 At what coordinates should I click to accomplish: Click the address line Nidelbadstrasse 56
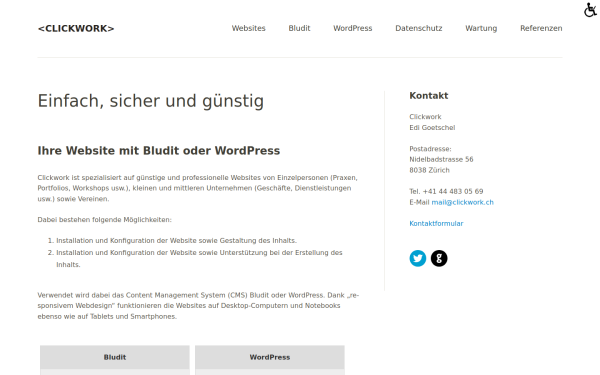point(441,159)
